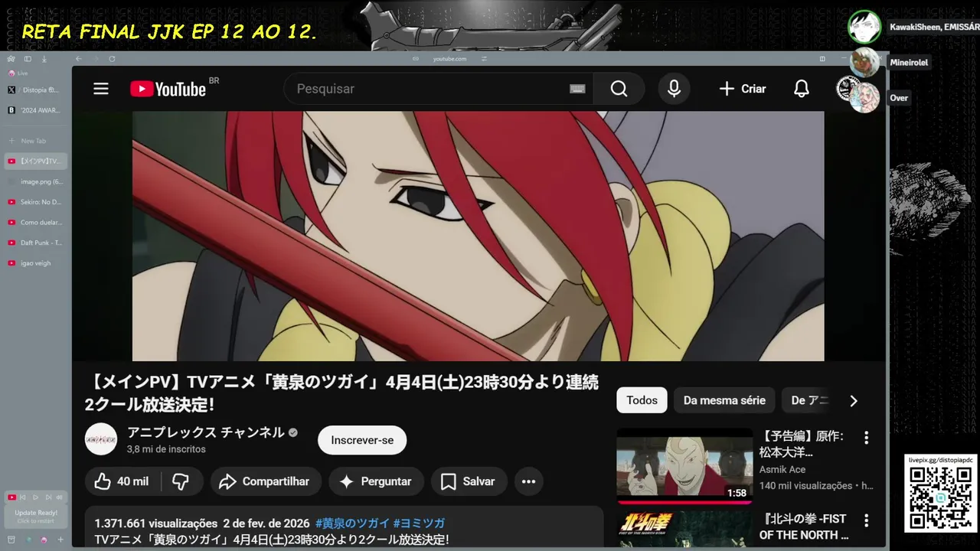Open more actions ellipsis under video
This screenshot has height=551, width=980.
click(528, 481)
